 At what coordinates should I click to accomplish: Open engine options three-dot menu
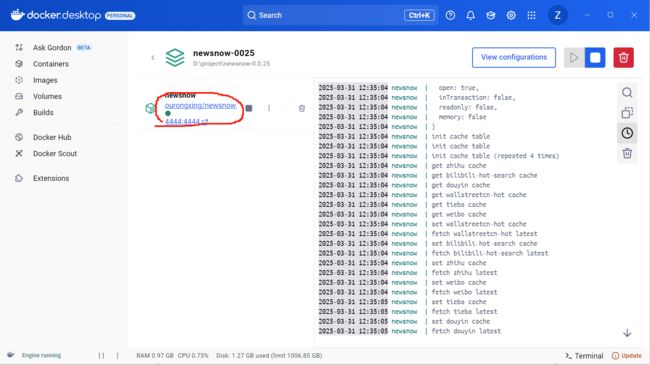117,355
